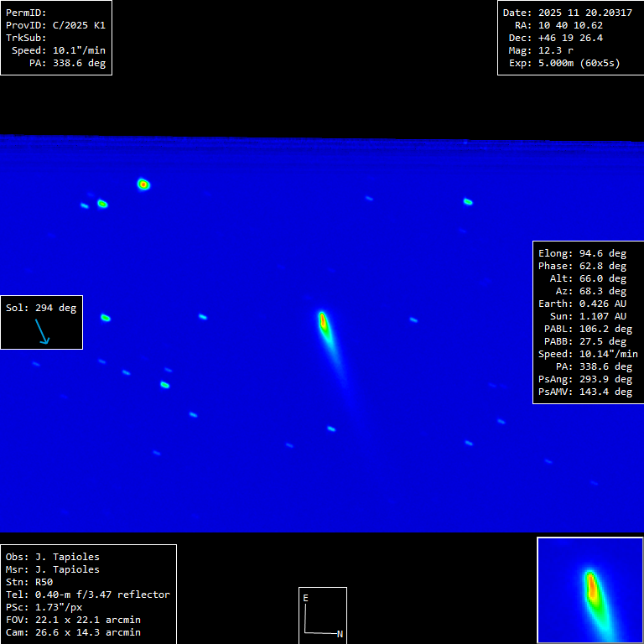Click the E/N compass orientation indicator
This screenshot has height=644, width=644.
pyautogui.click(x=322, y=615)
